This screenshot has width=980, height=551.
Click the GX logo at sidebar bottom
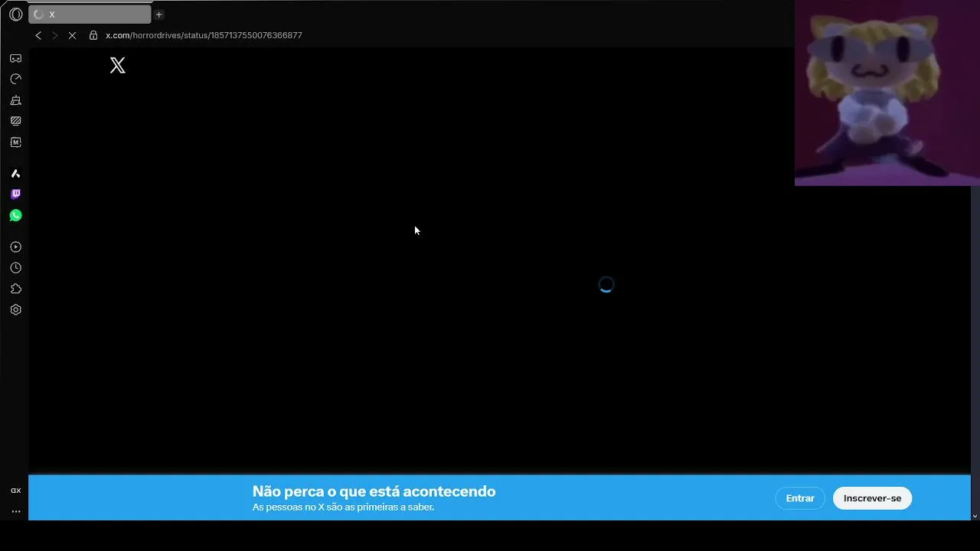pyautogui.click(x=15, y=491)
